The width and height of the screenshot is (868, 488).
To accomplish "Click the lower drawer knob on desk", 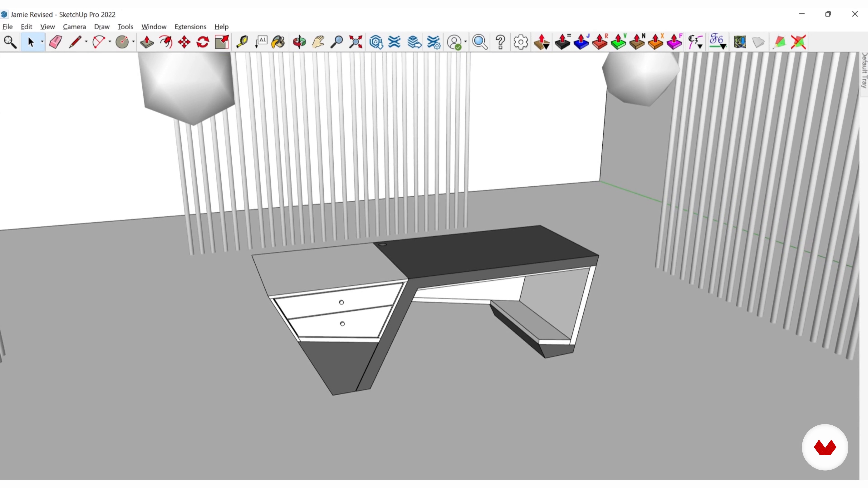I will pyautogui.click(x=342, y=324).
